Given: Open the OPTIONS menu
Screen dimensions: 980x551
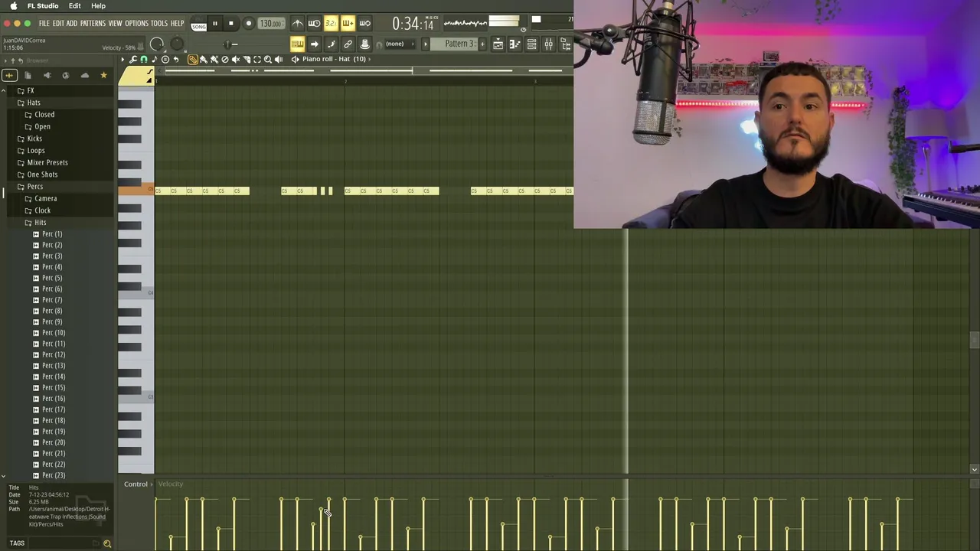Looking at the screenshot, I should (x=136, y=24).
